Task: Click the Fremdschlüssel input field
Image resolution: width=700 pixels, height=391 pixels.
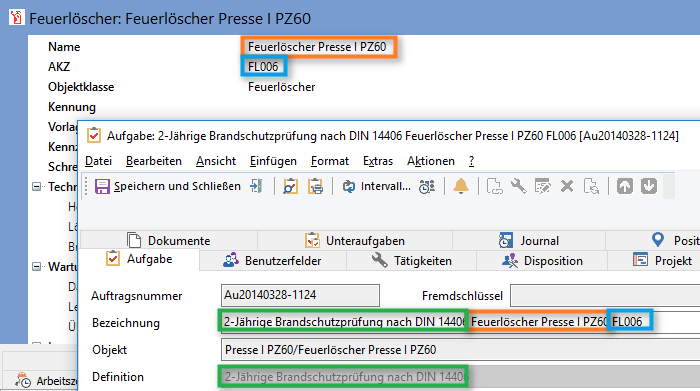Action: [x=605, y=295]
